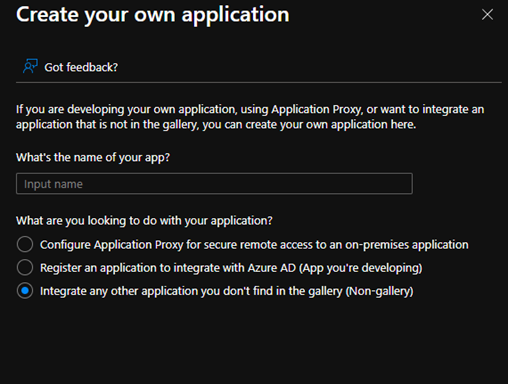Click the intro paragraph about developing your own application
Image resolution: width=508 pixels, height=384 pixels.
pos(250,117)
